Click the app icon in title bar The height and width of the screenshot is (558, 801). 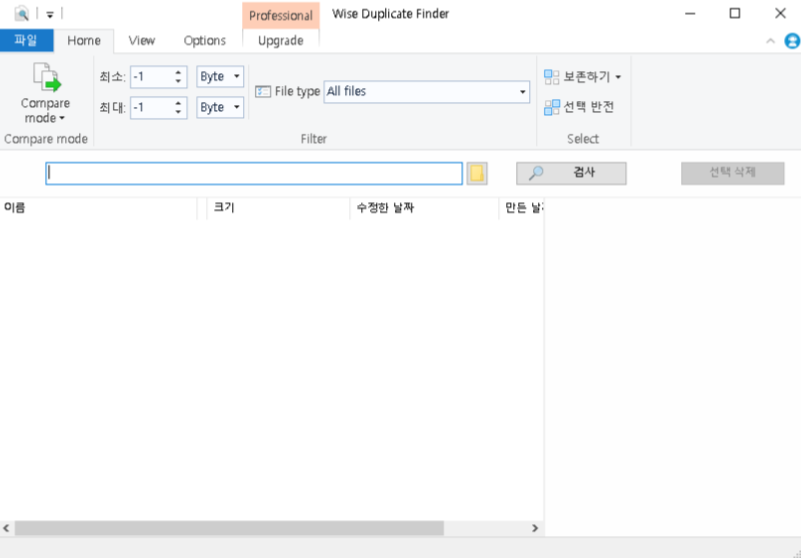click(x=21, y=14)
